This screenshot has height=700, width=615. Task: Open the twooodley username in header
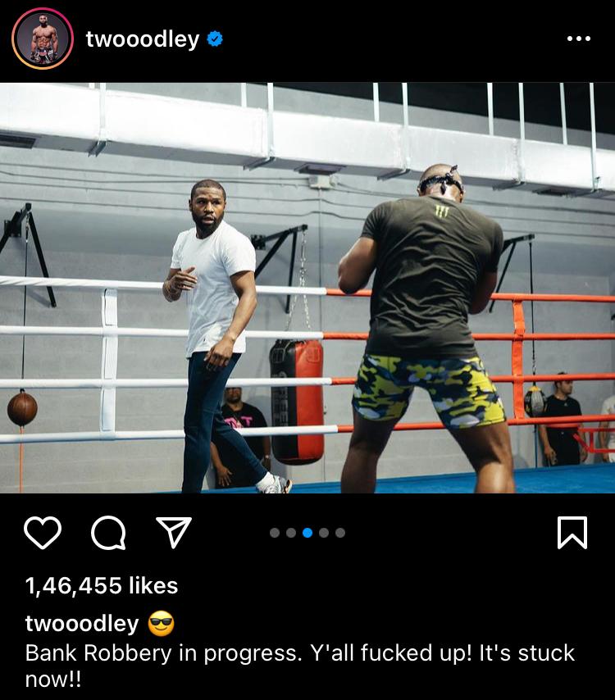click(x=143, y=39)
